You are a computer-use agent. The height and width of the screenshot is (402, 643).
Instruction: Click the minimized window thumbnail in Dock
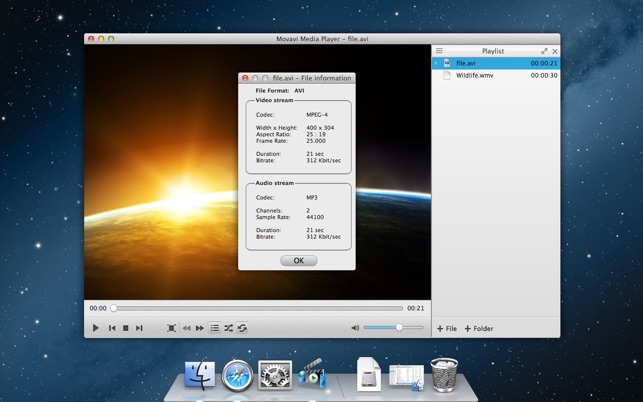click(406, 377)
